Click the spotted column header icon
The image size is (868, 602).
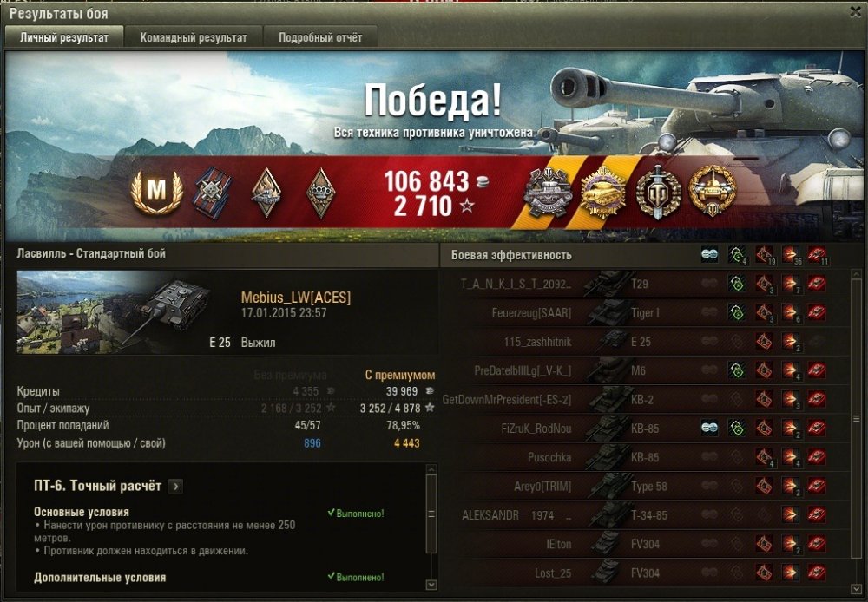pyautogui.click(x=710, y=255)
